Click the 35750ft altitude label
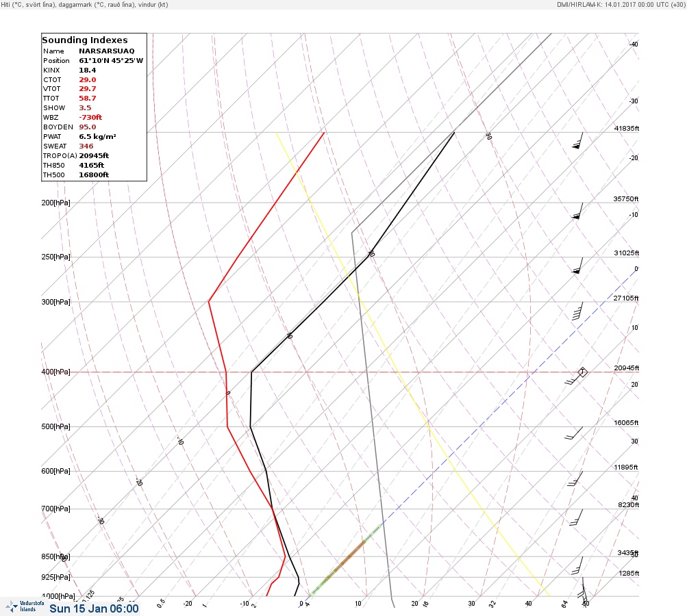This screenshot has width=687, height=616. 625,198
